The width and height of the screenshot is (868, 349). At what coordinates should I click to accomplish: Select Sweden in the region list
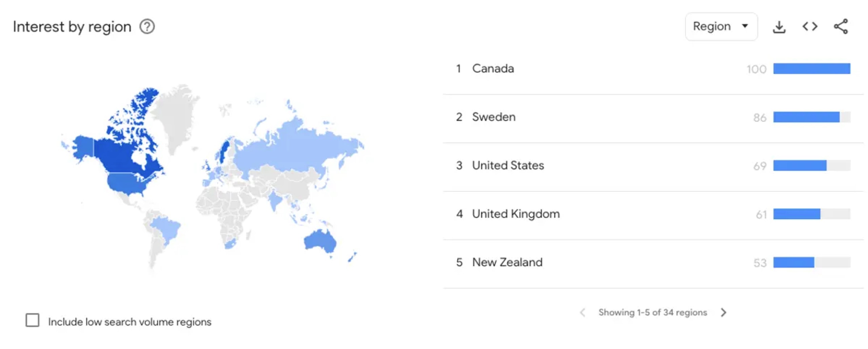click(x=494, y=117)
